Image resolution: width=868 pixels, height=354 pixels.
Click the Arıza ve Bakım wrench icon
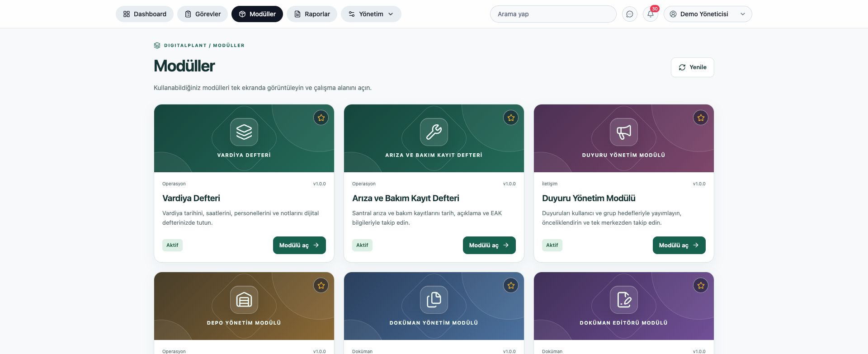pyautogui.click(x=434, y=132)
